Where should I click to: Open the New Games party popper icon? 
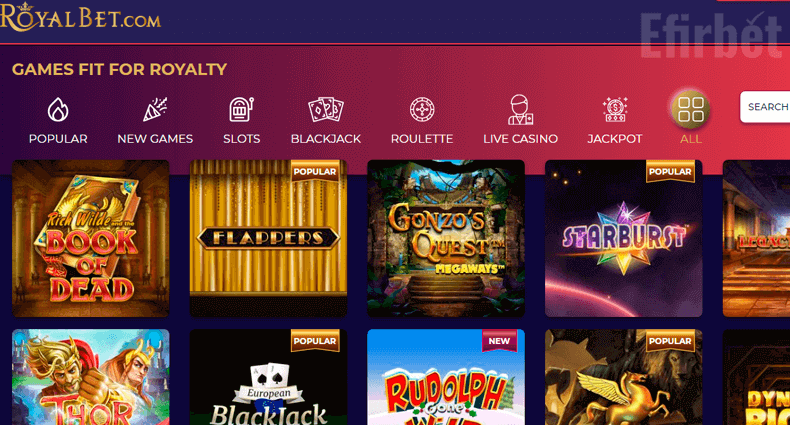click(155, 109)
